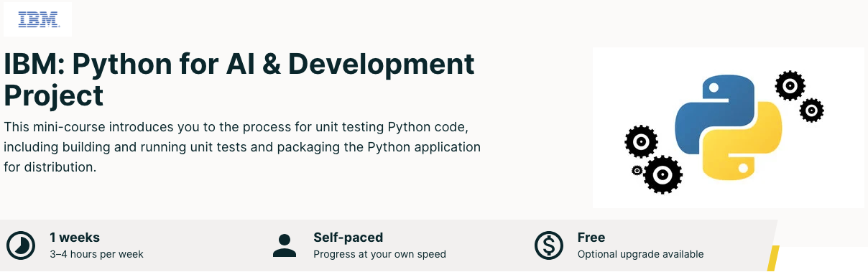This screenshot has width=868, height=272.
Task: Click the largest gear beside Python logo's bottom
Action: click(x=662, y=174)
